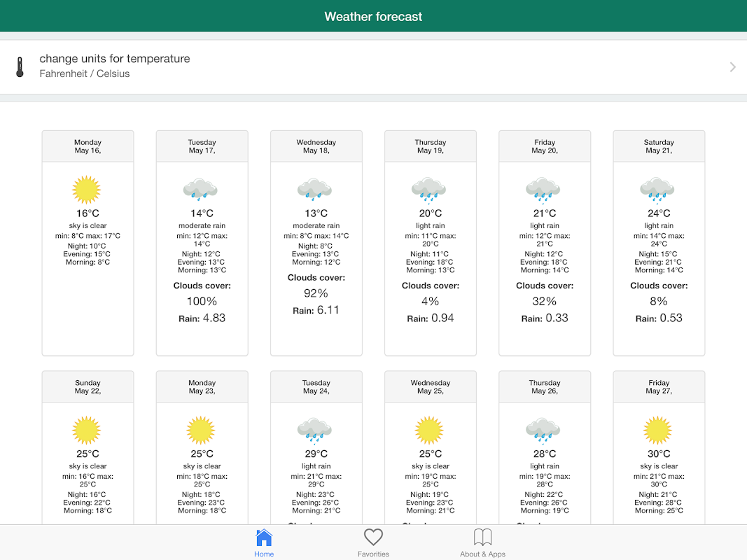Screen dimensions: 747x560
Task: Click the sun icon for Sunday May 22
Action: point(87,430)
